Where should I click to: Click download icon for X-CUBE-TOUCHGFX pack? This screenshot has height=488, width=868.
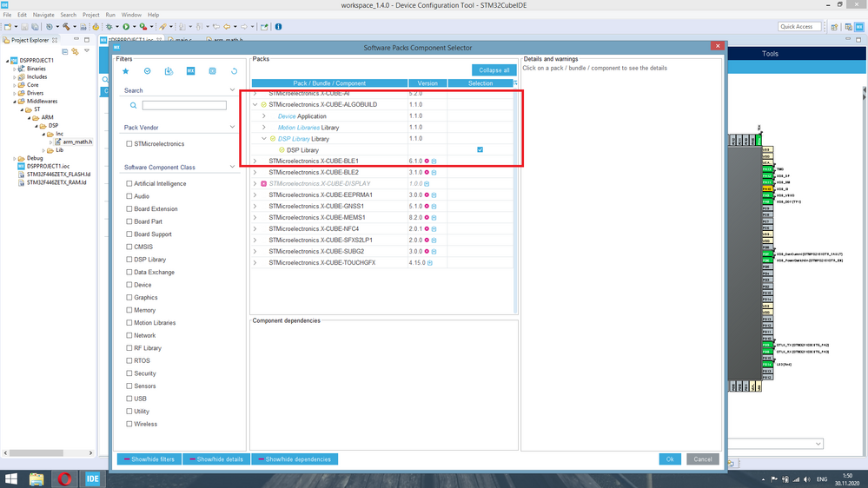(x=429, y=263)
